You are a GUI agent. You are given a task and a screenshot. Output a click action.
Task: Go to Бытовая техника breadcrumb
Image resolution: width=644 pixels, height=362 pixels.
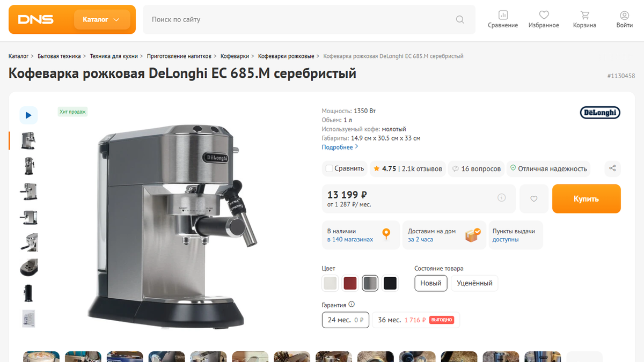click(x=59, y=56)
